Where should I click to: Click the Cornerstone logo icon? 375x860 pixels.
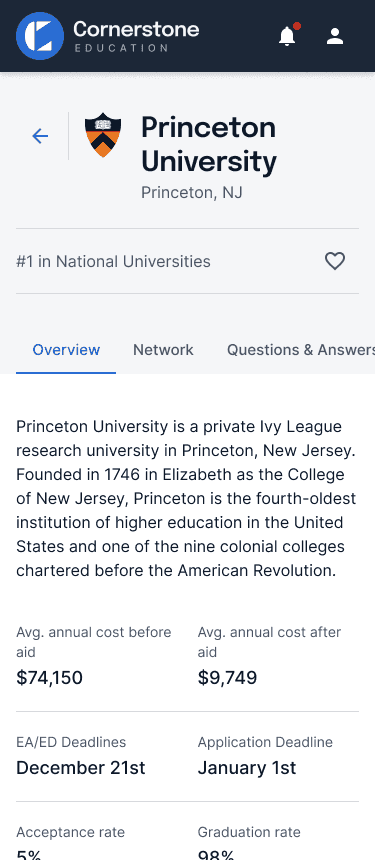tap(40, 36)
